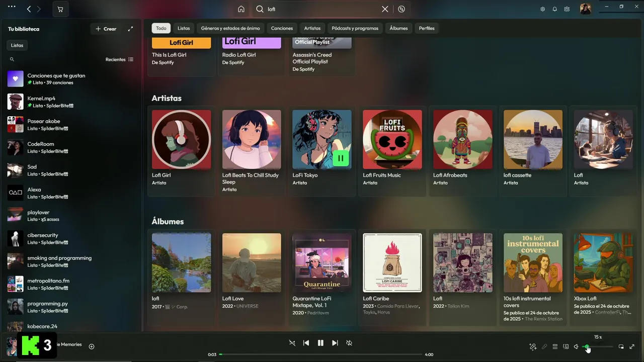Toggle the repeat mode

[x=349, y=343]
